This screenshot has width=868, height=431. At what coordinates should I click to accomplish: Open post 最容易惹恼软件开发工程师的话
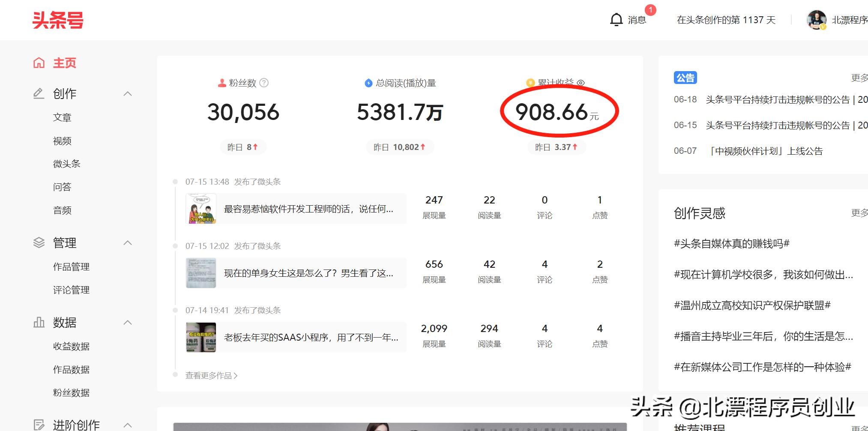pyautogui.click(x=308, y=209)
